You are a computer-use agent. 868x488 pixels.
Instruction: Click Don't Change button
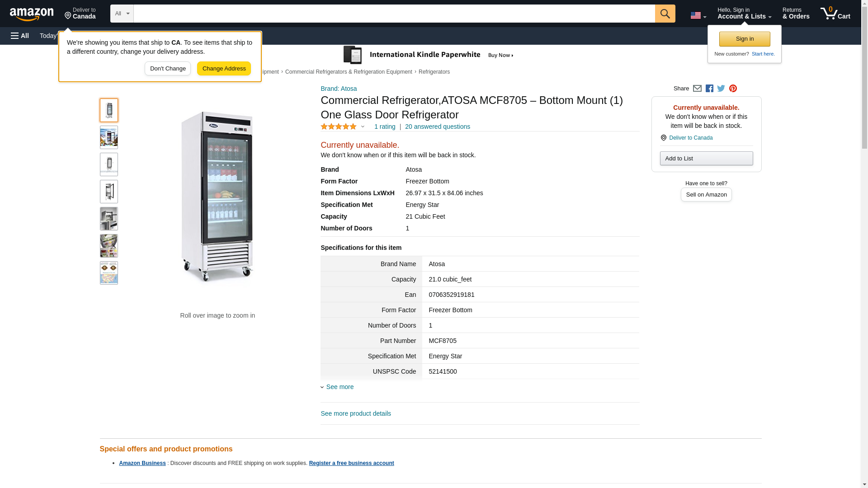[168, 69]
